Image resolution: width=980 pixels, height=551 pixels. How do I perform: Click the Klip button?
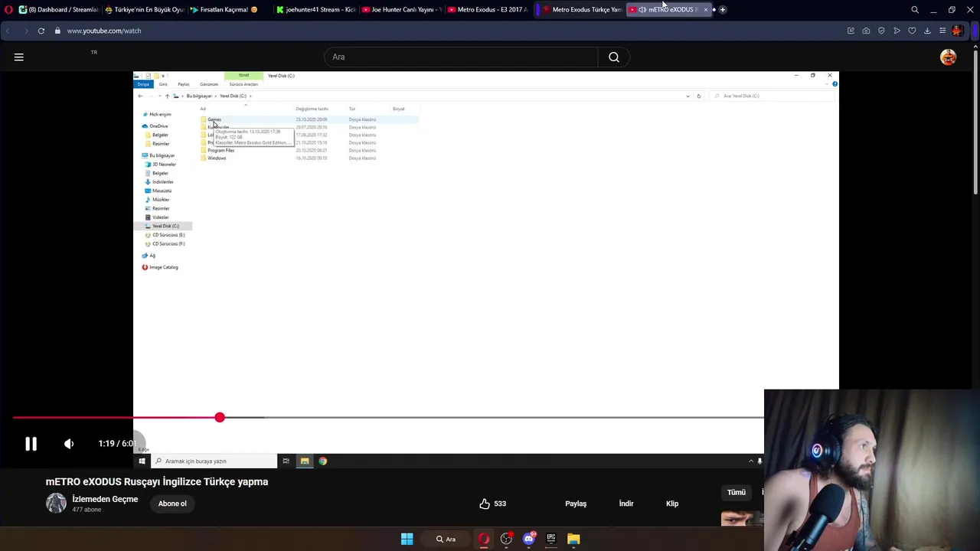tap(672, 504)
